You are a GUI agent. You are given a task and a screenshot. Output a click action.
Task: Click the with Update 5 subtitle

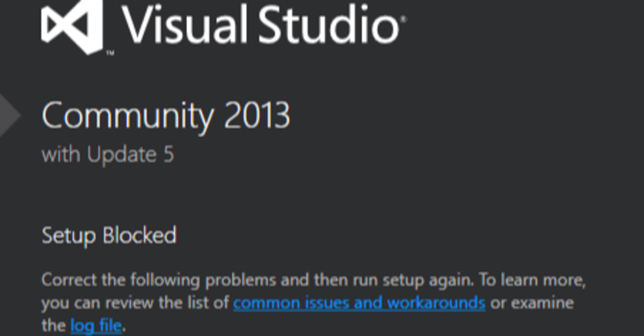pyautogui.click(x=107, y=154)
